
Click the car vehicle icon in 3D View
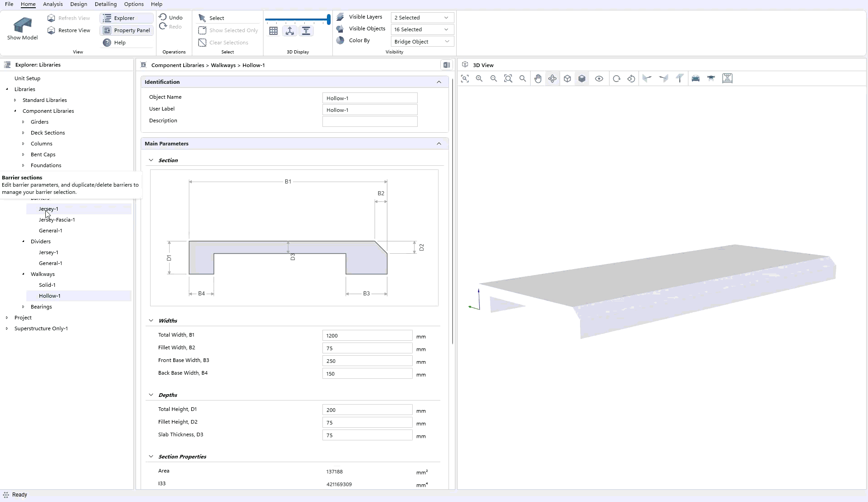click(x=696, y=79)
